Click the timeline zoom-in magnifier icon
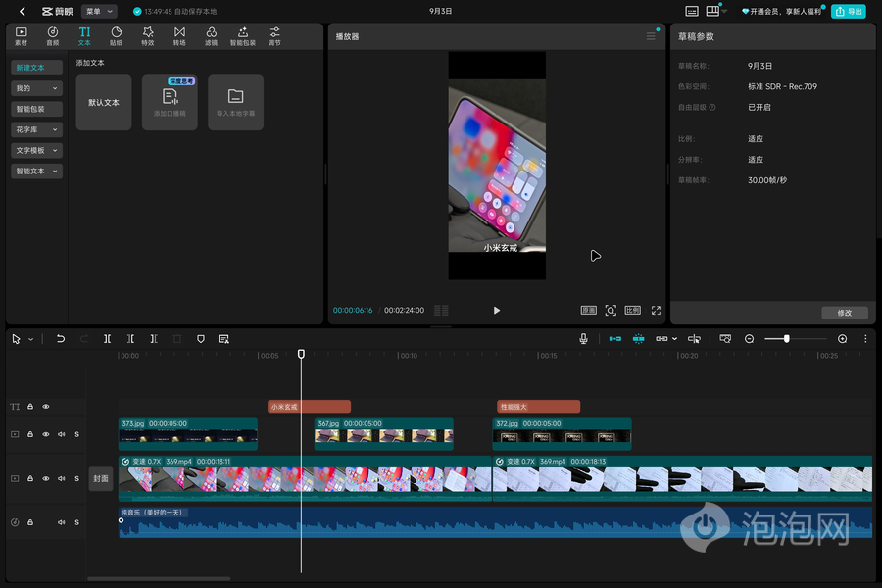 tap(842, 339)
